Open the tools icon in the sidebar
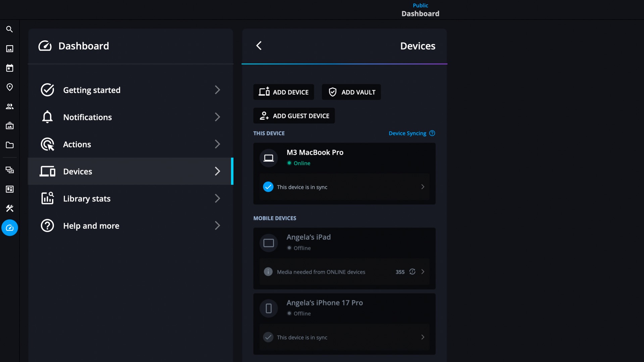The width and height of the screenshot is (644, 362). pos(9,208)
